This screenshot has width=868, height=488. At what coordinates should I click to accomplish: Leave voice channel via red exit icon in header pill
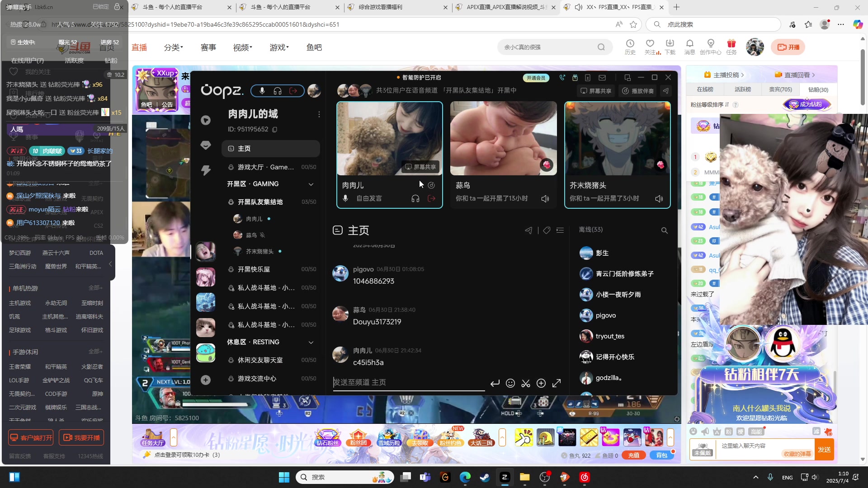(293, 91)
